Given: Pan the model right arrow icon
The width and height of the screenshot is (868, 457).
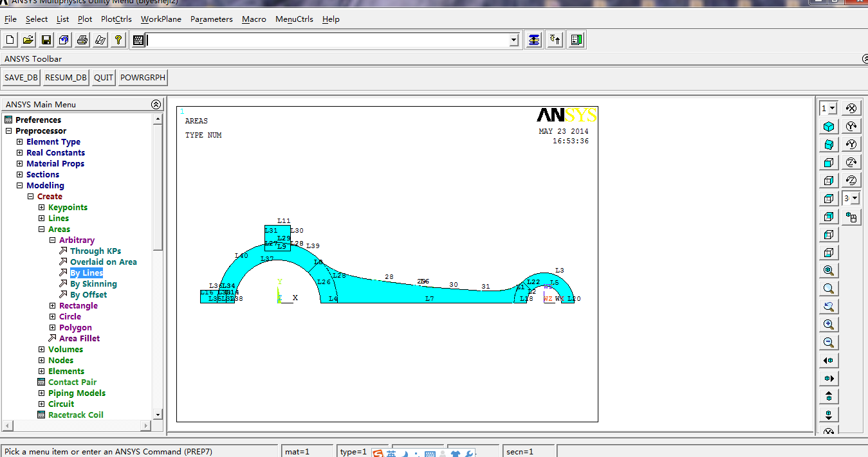Looking at the screenshot, I should 829,379.
